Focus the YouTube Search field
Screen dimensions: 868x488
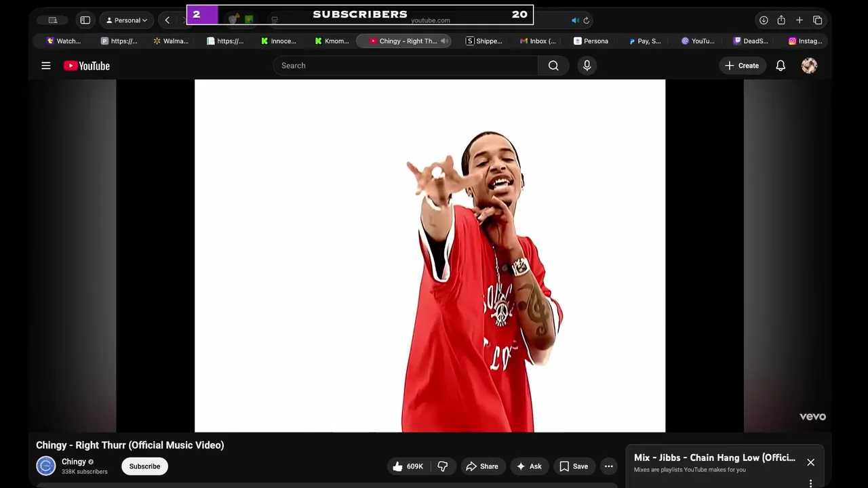[406, 66]
